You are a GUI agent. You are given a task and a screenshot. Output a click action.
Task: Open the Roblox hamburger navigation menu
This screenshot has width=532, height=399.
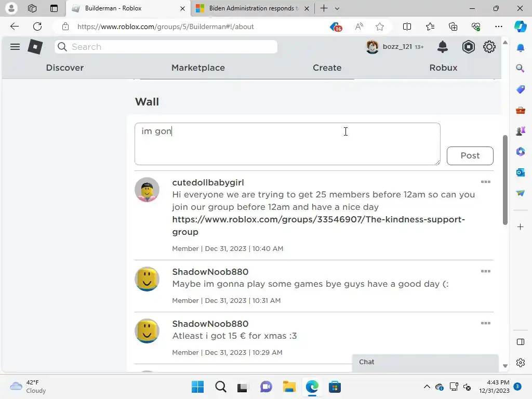[15, 47]
